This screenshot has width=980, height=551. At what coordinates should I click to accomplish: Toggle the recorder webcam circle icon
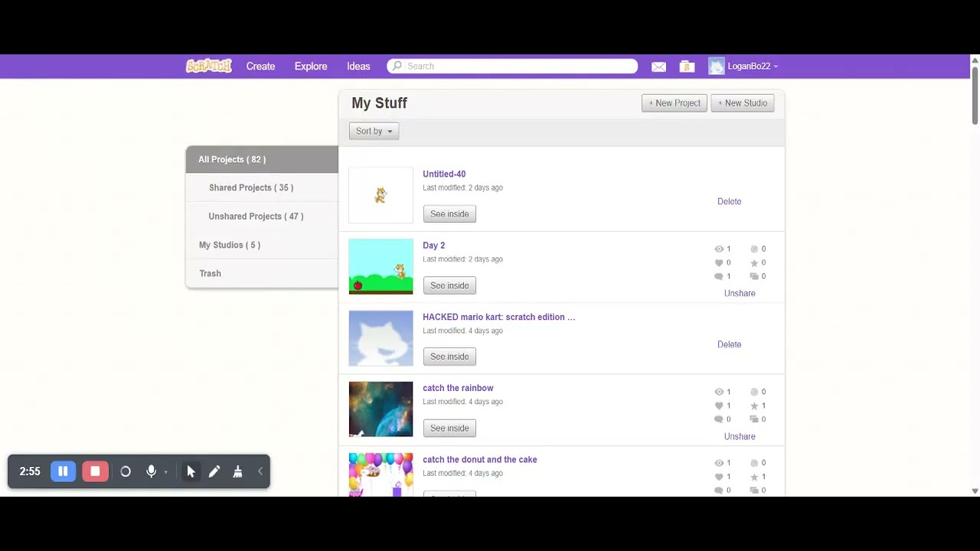(x=126, y=471)
